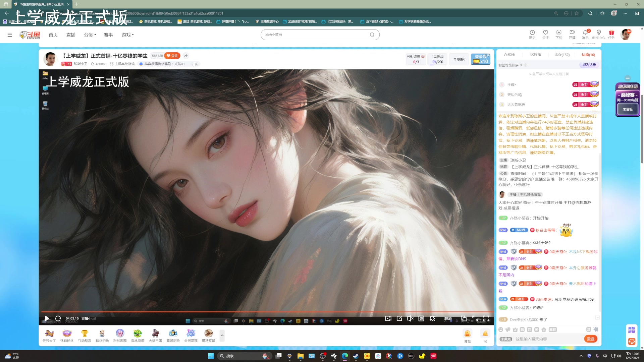Screen dimensions: 644x362
Task: Open 全民星推 activity icon
Action: point(191,333)
